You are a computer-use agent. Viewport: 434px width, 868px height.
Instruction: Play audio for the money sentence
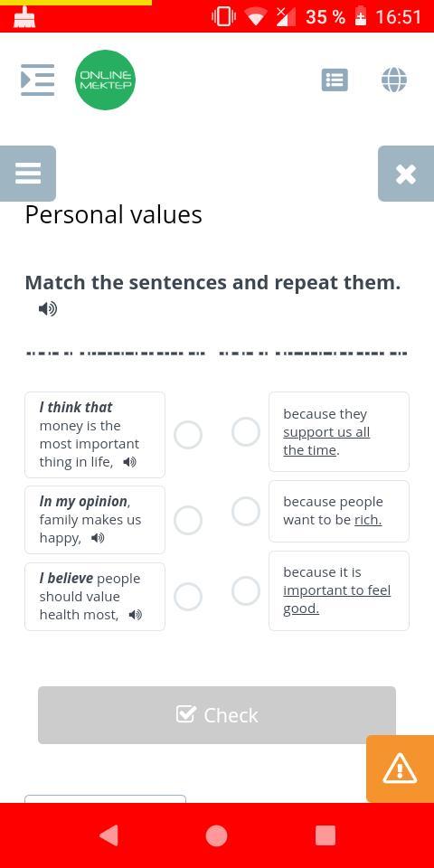click(x=129, y=462)
